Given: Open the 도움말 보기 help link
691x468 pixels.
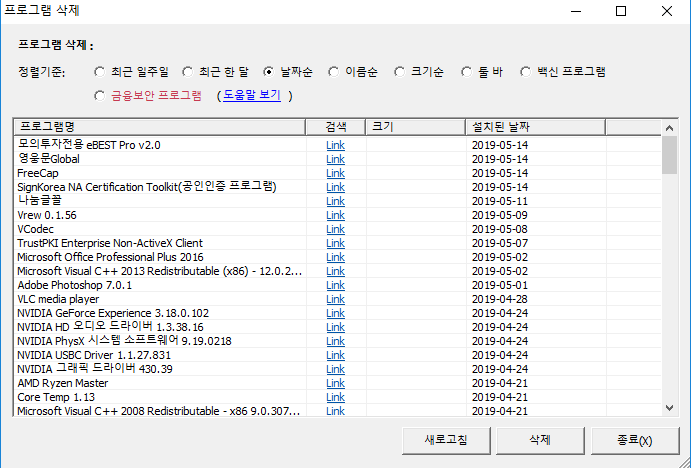Looking at the screenshot, I should click(252, 95).
